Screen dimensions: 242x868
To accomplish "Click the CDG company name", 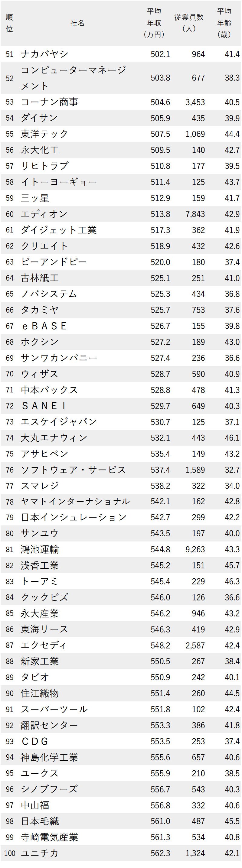I will tap(35, 741).
